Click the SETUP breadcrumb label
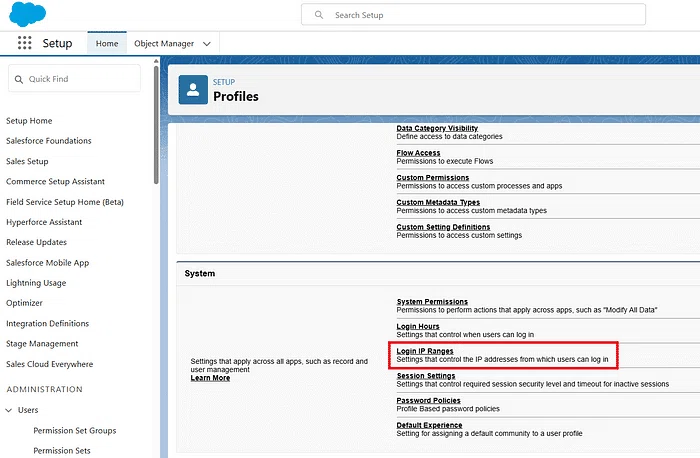700x458 pixels. [x=224, y=82]
